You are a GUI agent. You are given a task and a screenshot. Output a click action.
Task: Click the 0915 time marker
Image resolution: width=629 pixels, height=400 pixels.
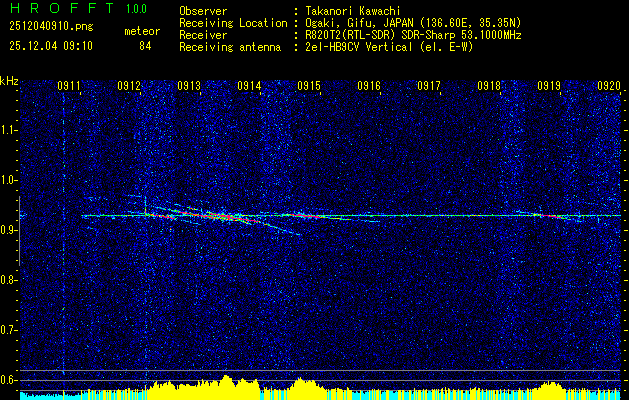click(x=309, y=86)
